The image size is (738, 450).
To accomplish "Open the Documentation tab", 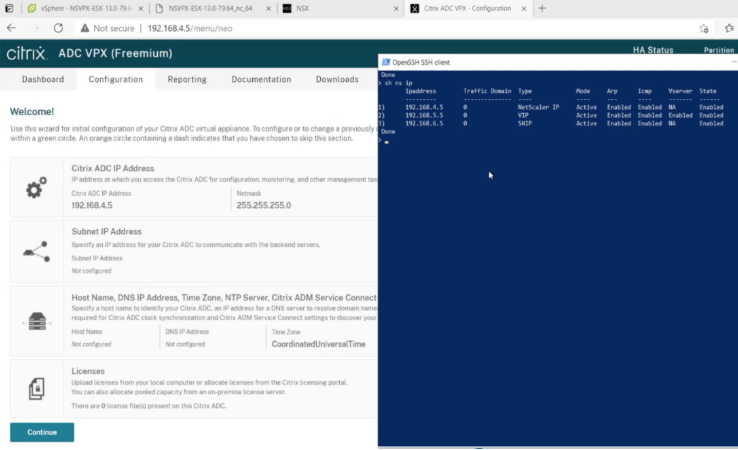I will (261, 79).
